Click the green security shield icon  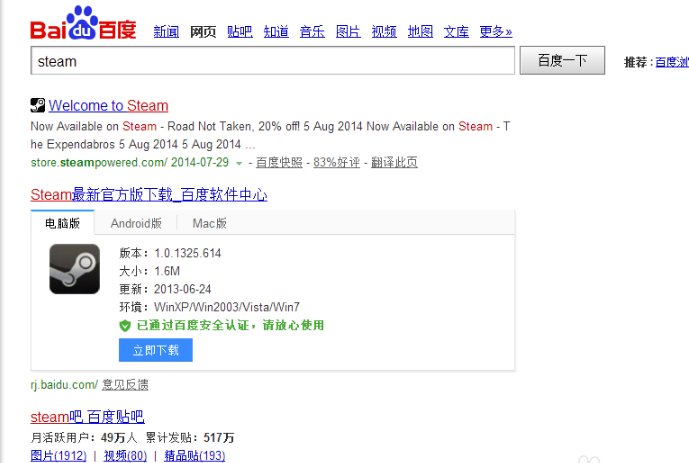(x=125, y=326)
